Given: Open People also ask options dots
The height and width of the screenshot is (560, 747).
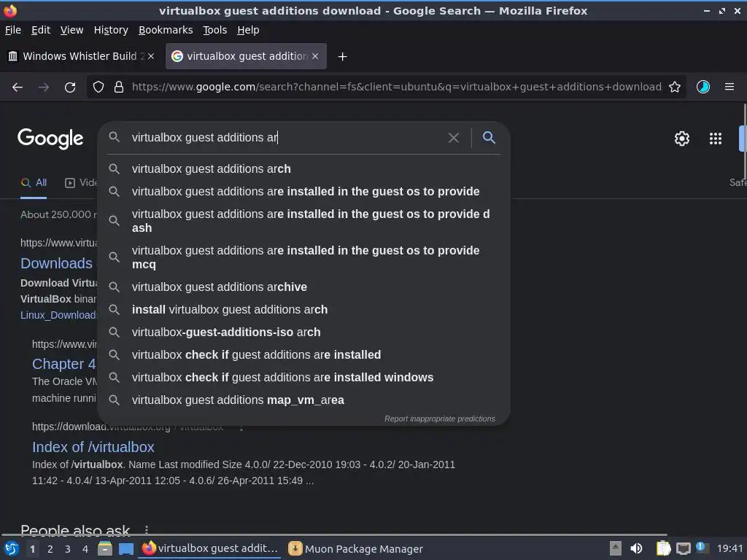Looking at the screenshot, I should [x=147, y=530].
